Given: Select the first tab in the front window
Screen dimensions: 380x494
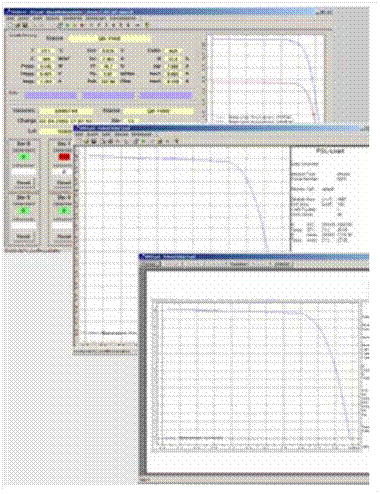Looking at the screenshot, I should click(x=151, y=264).
